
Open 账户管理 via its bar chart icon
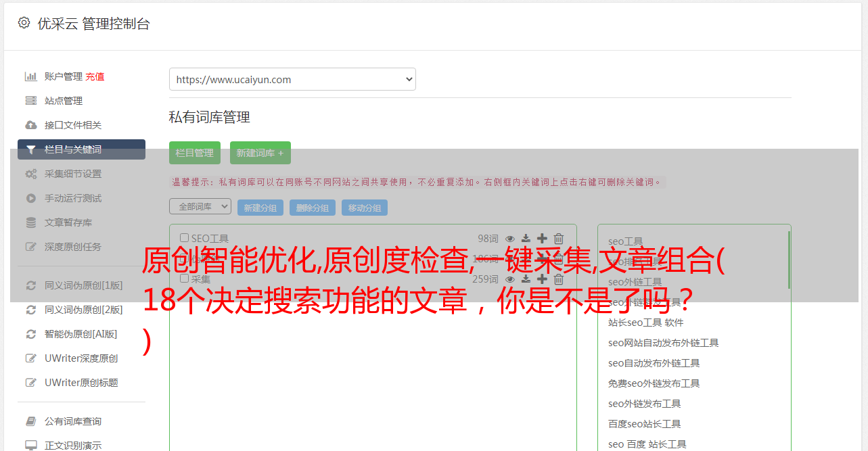tap(31, 76)
